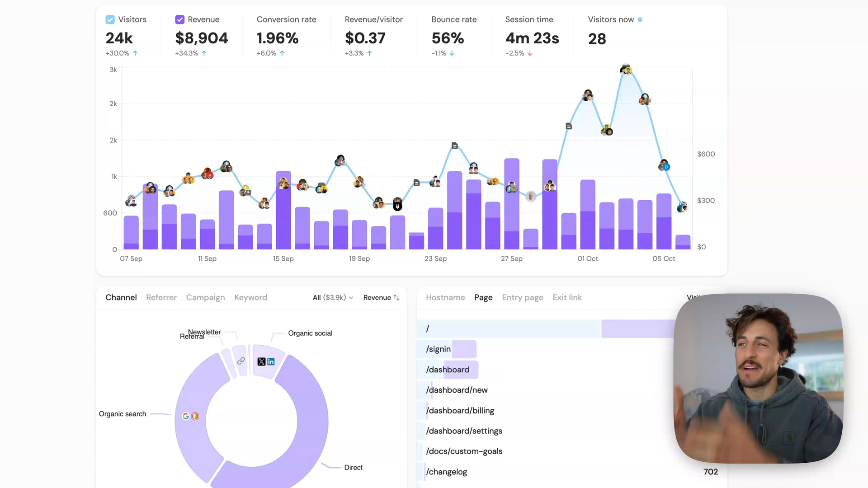Viewport: 868px width, 488px height.
Task: Click the red down arrow beside -2.5%
Action: coord(530,53)
